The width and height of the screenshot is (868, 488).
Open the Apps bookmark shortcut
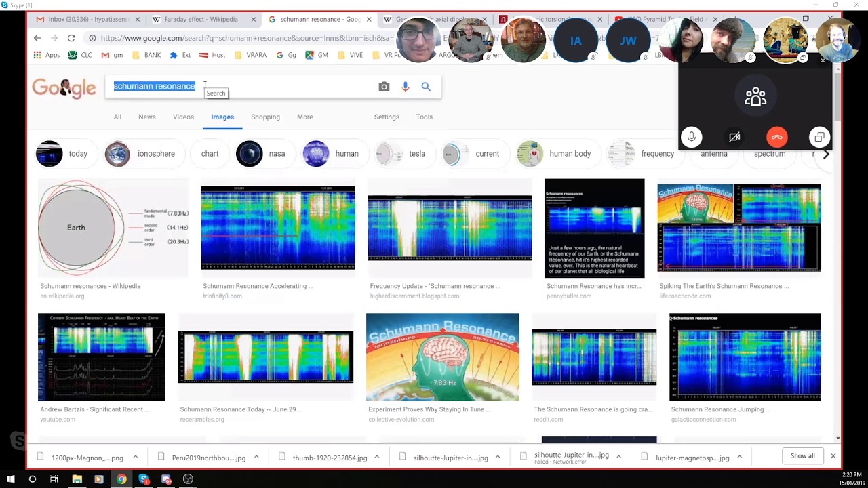pyautogui.click(x=47, y=55)
